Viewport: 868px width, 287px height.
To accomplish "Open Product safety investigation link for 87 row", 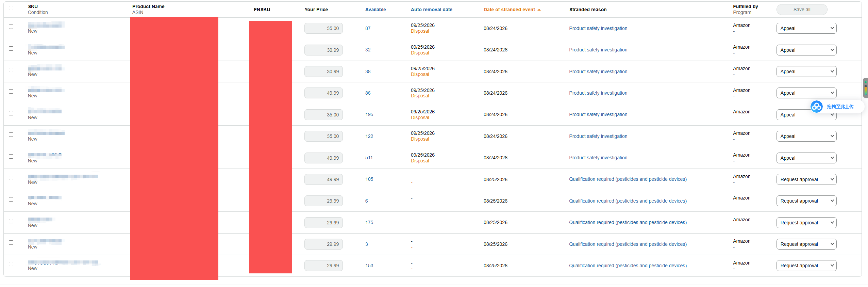I will click(x=598, y=28).
